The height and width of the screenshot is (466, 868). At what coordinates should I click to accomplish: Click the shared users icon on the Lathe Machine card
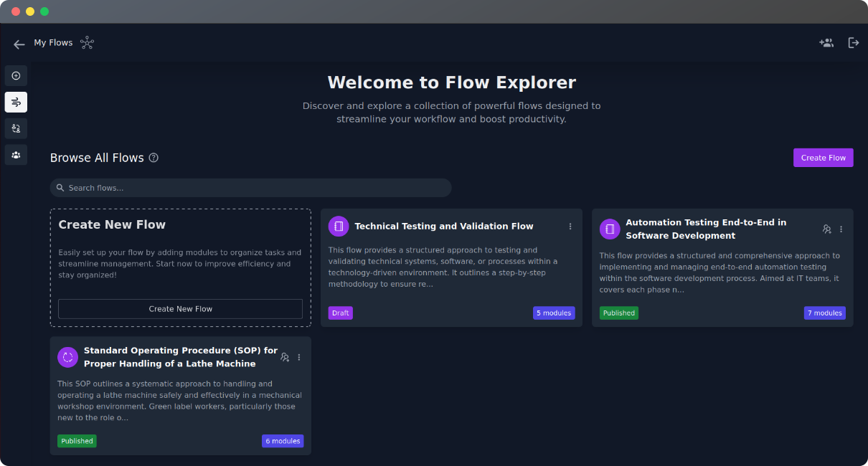click(x=285, y=357)
